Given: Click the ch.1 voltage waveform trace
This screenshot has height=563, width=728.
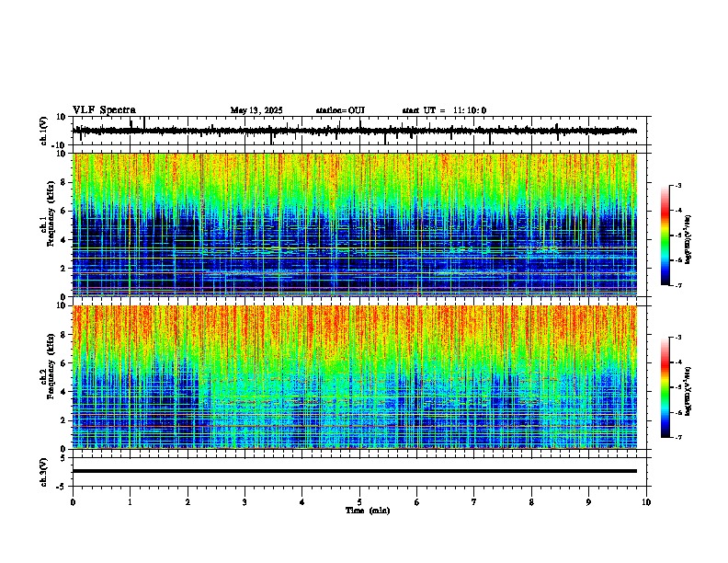Looking at the screenshot, I should [x=355, y=131].
